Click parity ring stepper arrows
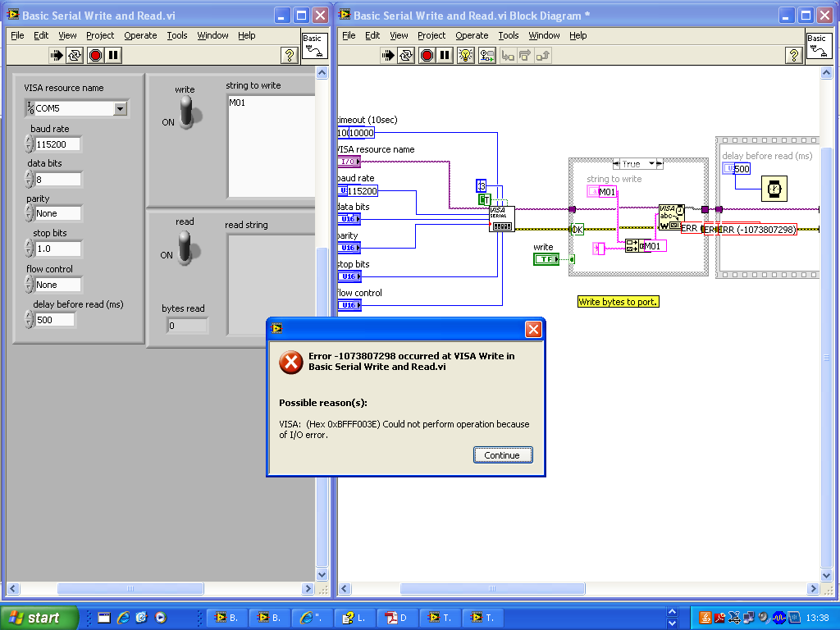Image resolution: width=840 pixels, height=630 pixels. tap(30, 213)
